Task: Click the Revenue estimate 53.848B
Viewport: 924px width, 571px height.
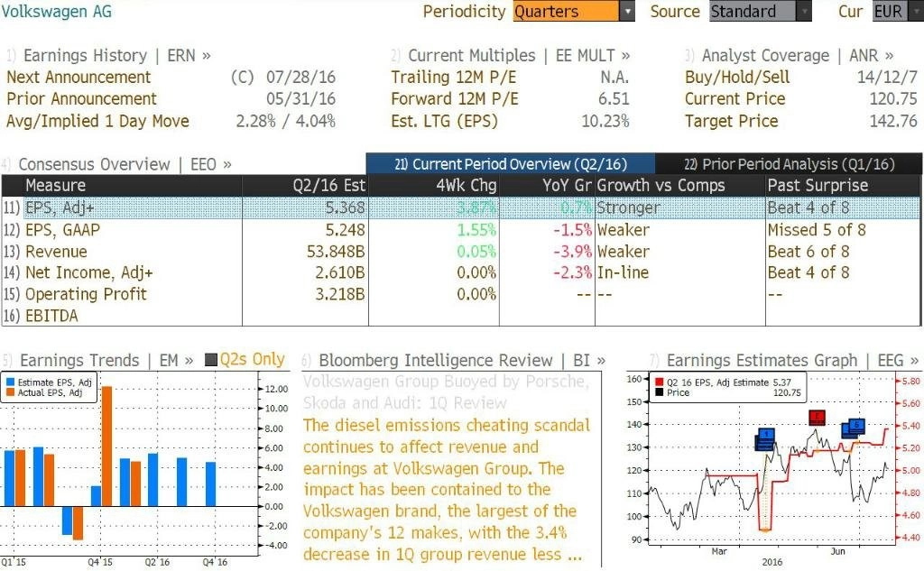Action: coord(336,252)
